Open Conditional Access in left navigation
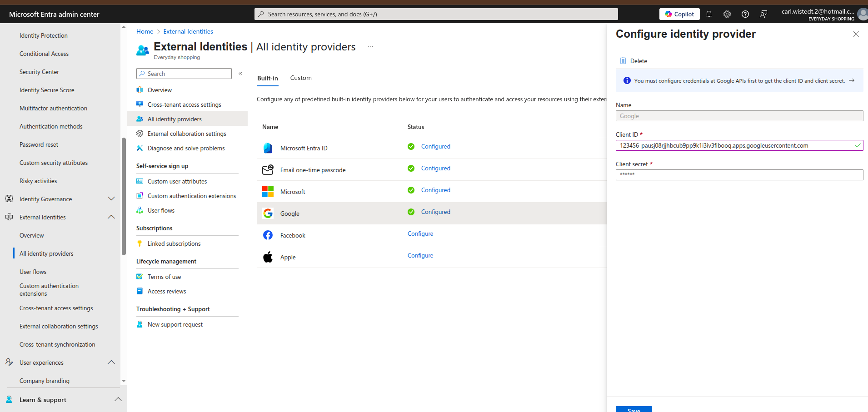 tap(44, 54)
